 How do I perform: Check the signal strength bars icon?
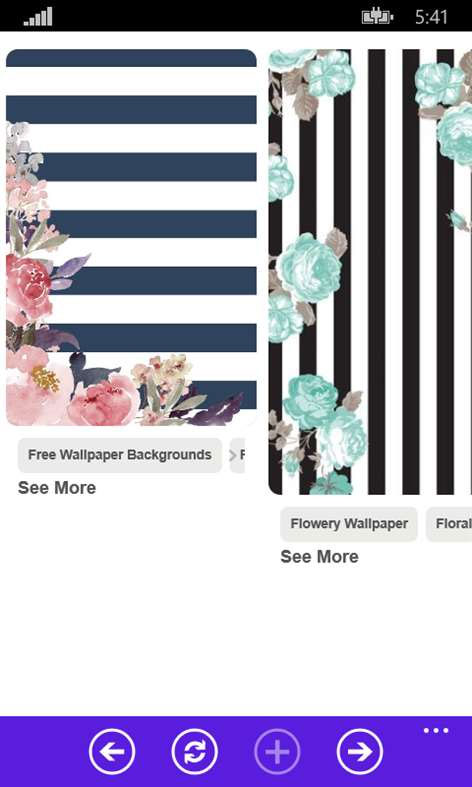pyautogui.click(x=38, y=17)
